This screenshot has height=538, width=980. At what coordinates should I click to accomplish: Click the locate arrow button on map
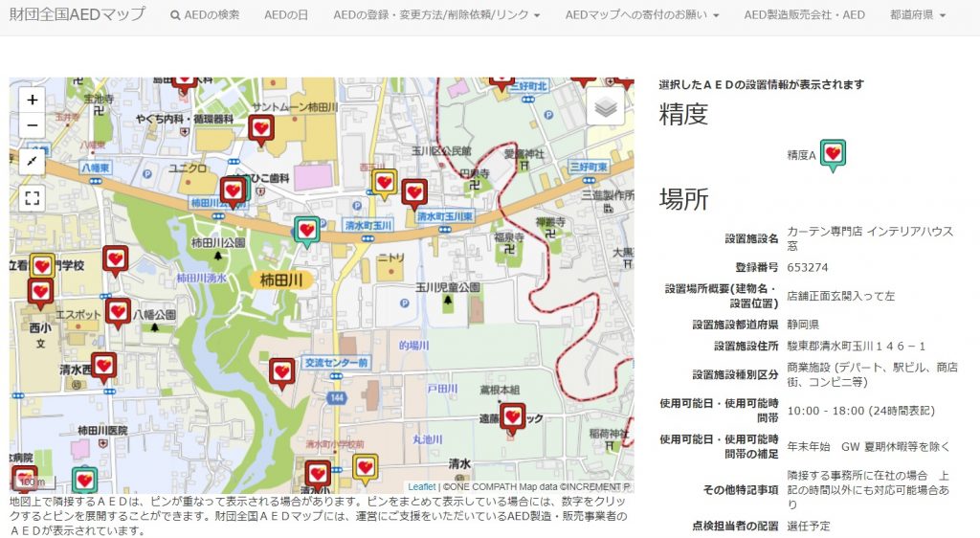[x=33, y=161]
